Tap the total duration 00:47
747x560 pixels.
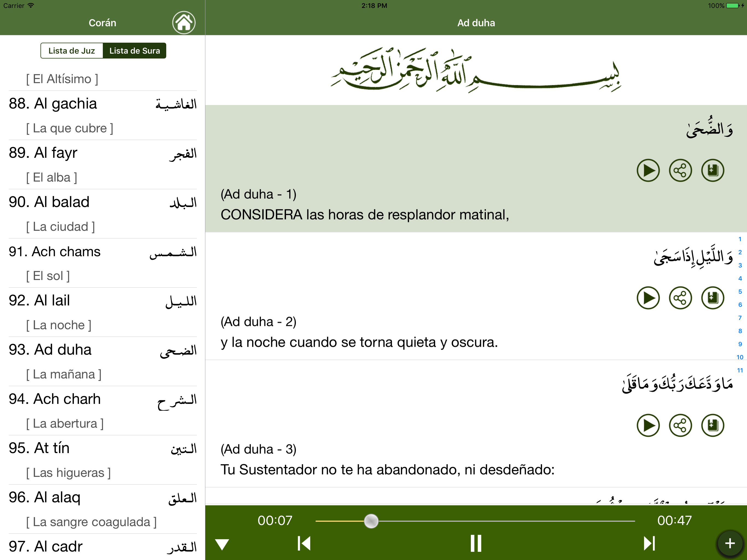pyautogui.click(x=674, y=520)
